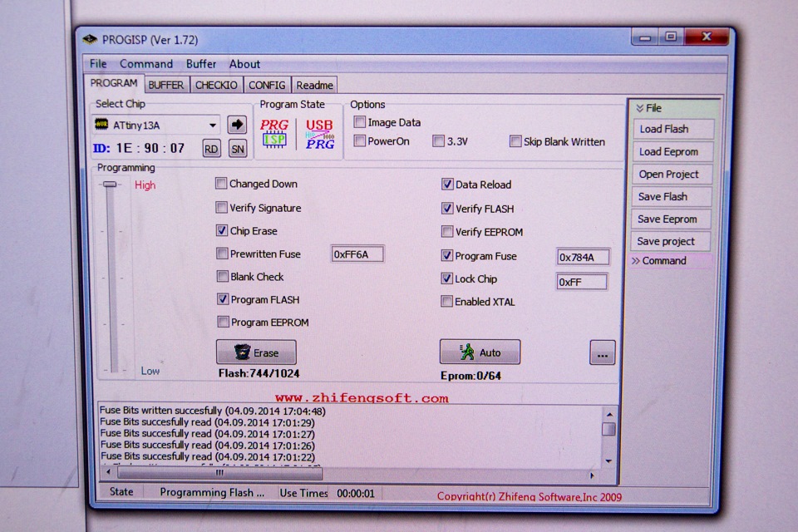The height and width of the screenshot is (532, 798).
Task: Click the Save Flash button
Action: coord(672,196)
